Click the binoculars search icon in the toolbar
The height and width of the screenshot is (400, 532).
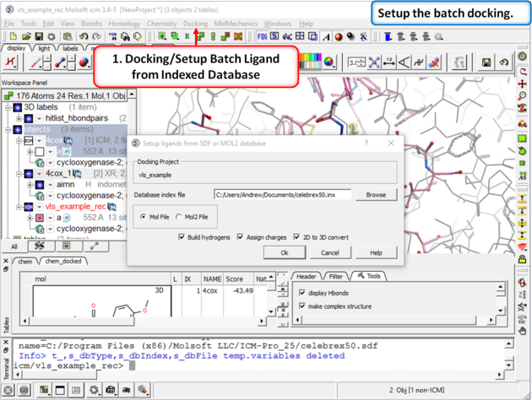125,37
